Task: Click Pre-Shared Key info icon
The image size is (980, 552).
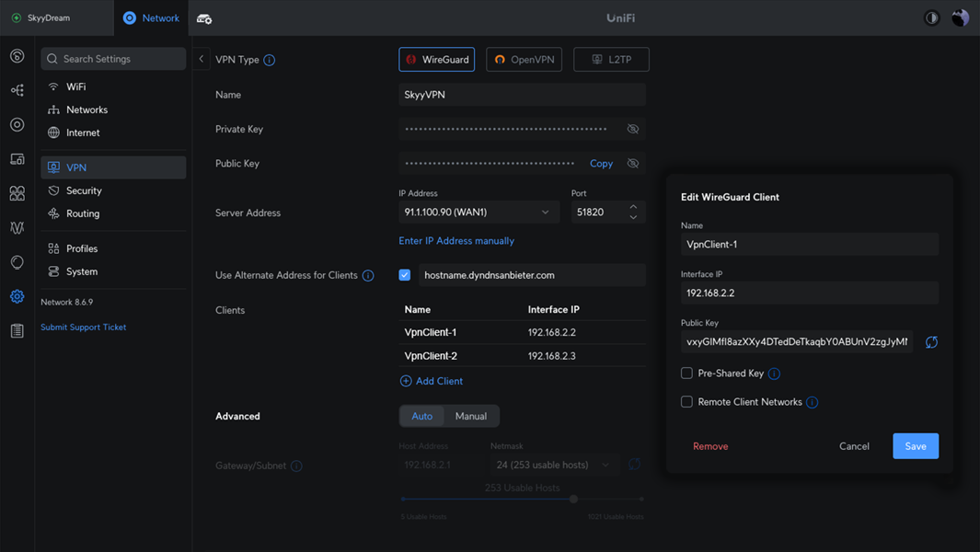Action: tap(774, 374)
